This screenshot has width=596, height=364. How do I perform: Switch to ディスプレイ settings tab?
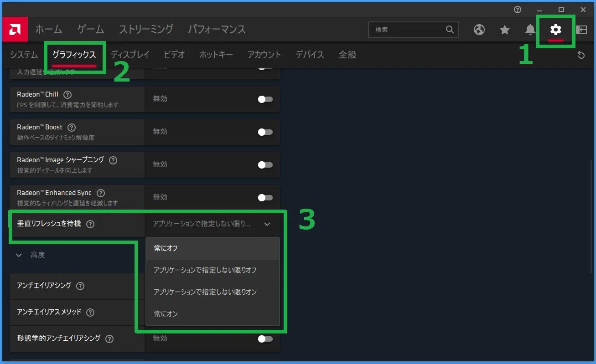130,55
